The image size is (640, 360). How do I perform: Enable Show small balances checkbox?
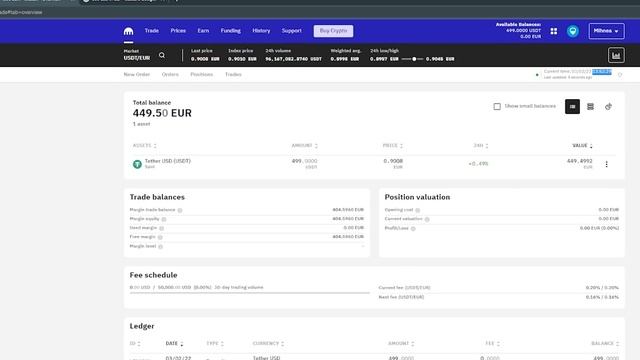[x=497, y=107]
